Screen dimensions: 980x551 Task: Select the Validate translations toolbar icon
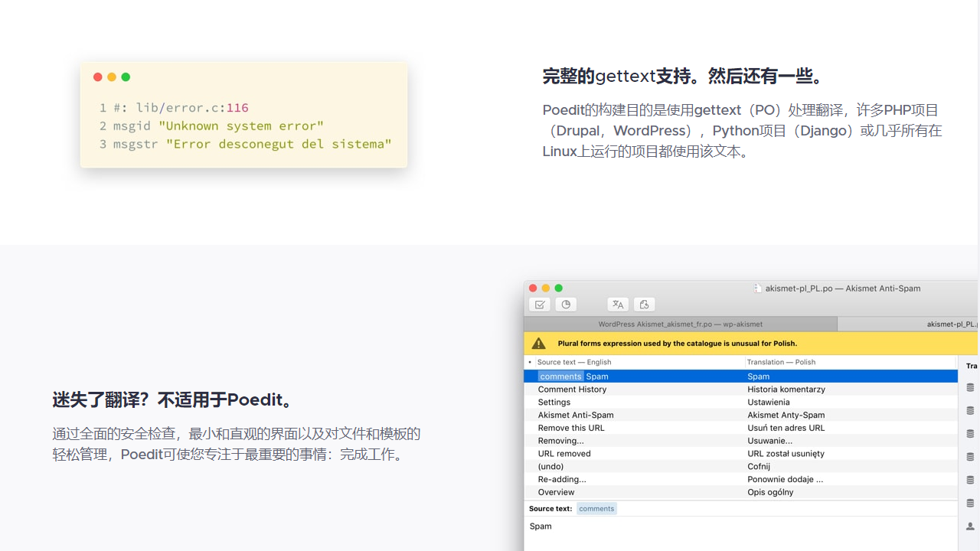click(x=540, y=304)
